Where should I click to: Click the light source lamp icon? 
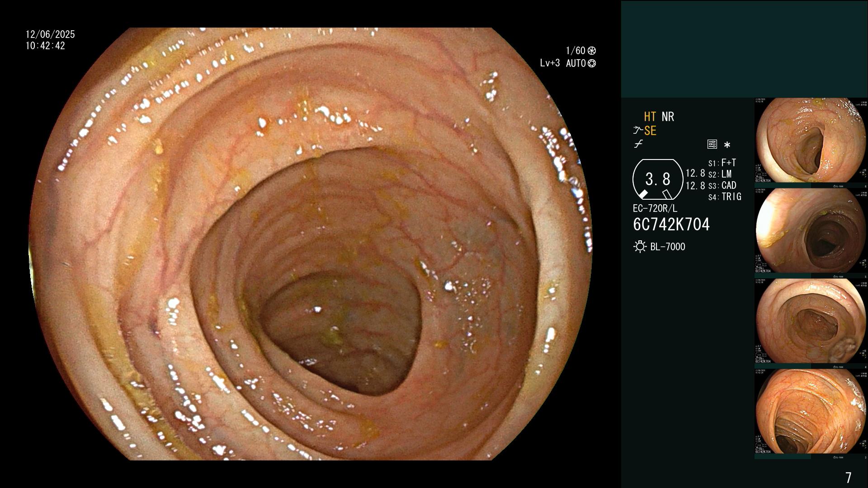tap(640, 247)
